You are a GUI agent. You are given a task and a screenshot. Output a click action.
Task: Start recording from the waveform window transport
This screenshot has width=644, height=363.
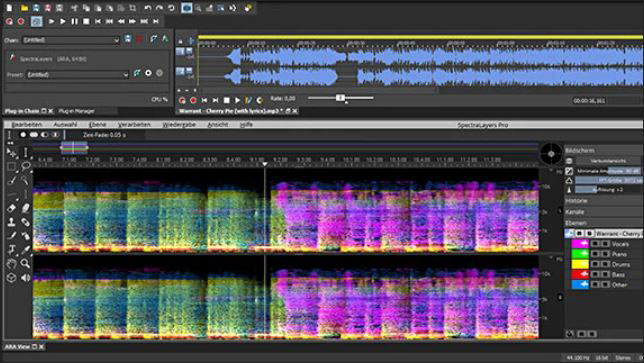point(193,100)
